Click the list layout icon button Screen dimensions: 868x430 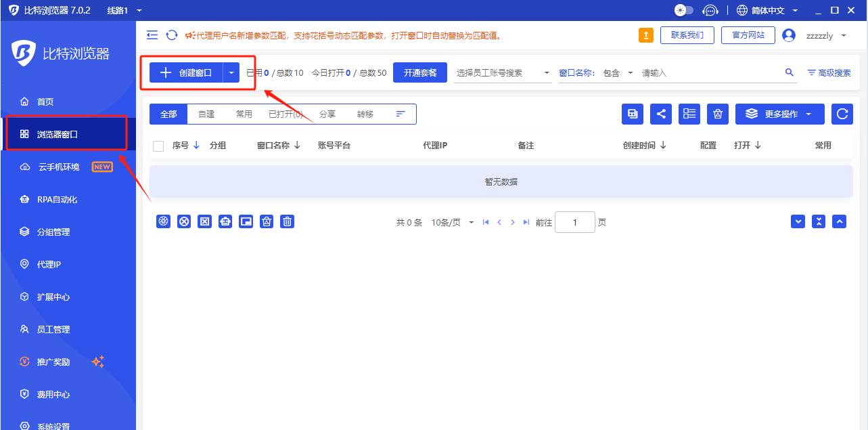[689, 114]
